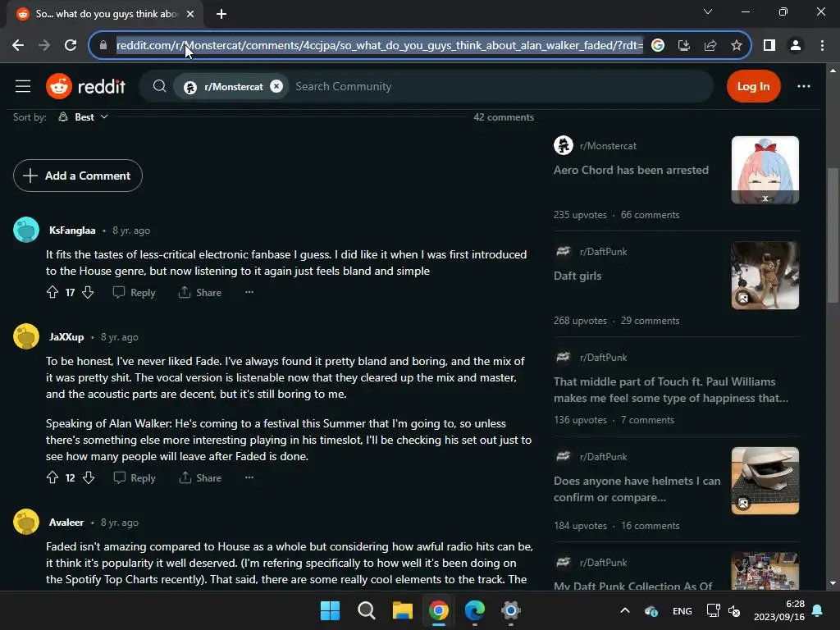
Task: Open 'Daft girls' post
Action: click(577, 276)
